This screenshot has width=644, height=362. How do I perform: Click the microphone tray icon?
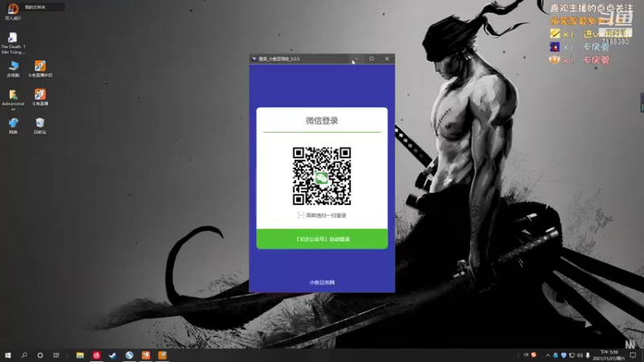pos(588,356)
